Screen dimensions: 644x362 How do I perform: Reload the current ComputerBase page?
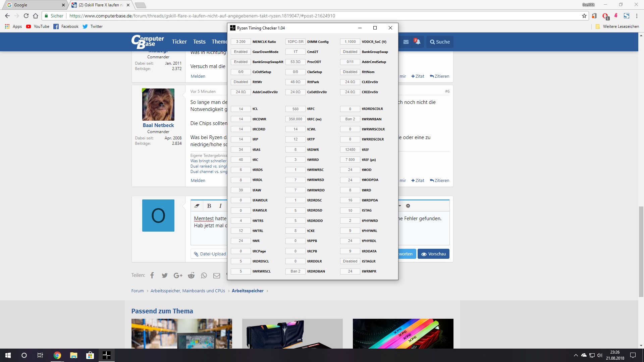click(26, 16)
